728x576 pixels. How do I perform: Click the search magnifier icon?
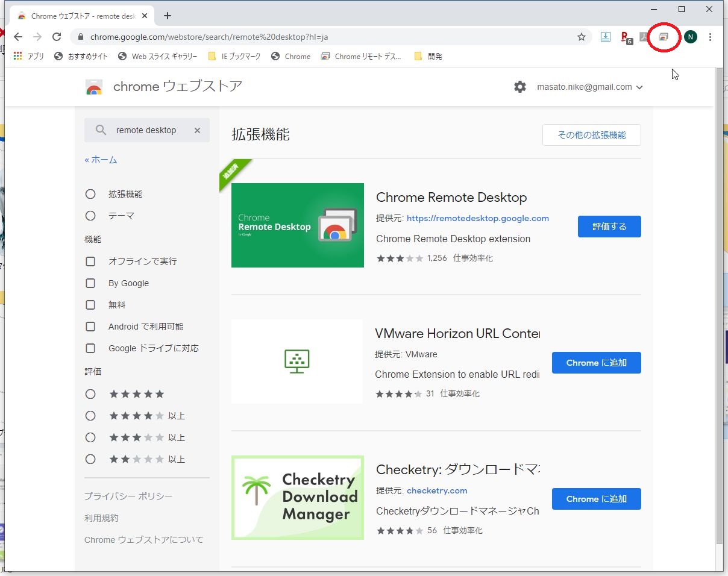pyautogui.click(x=101, y=130)
